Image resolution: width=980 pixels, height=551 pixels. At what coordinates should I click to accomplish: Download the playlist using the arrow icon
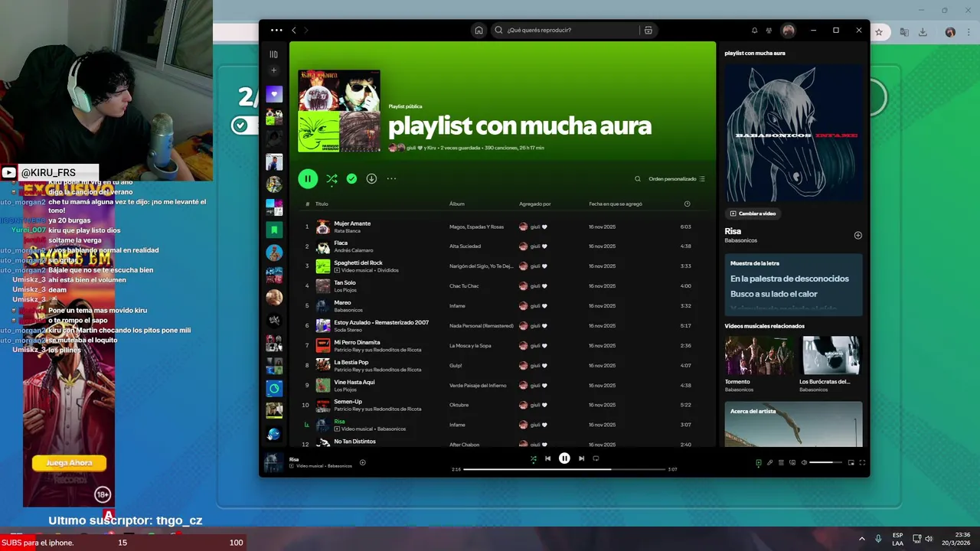coord(371,178)
